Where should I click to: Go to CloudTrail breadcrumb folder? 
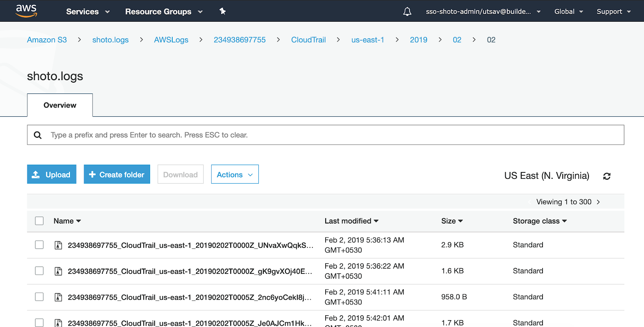[308, 40]
